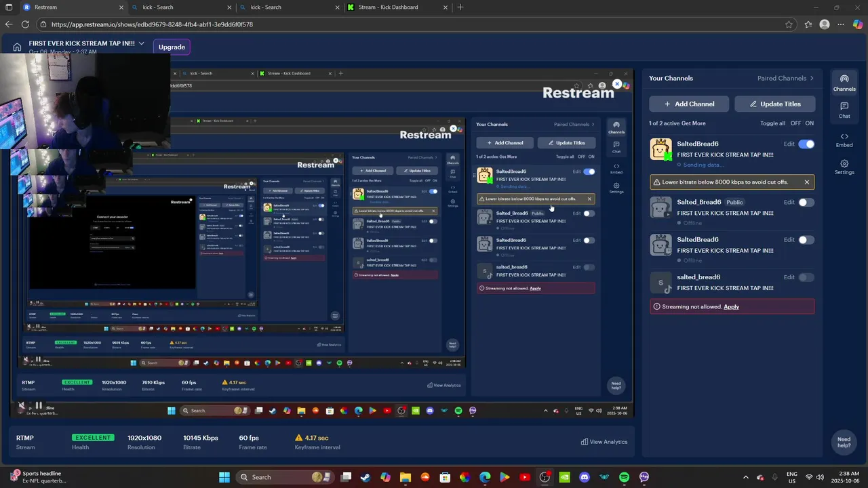
Task: Click the Windows taskbar Search box
Action: click(283, 477)
